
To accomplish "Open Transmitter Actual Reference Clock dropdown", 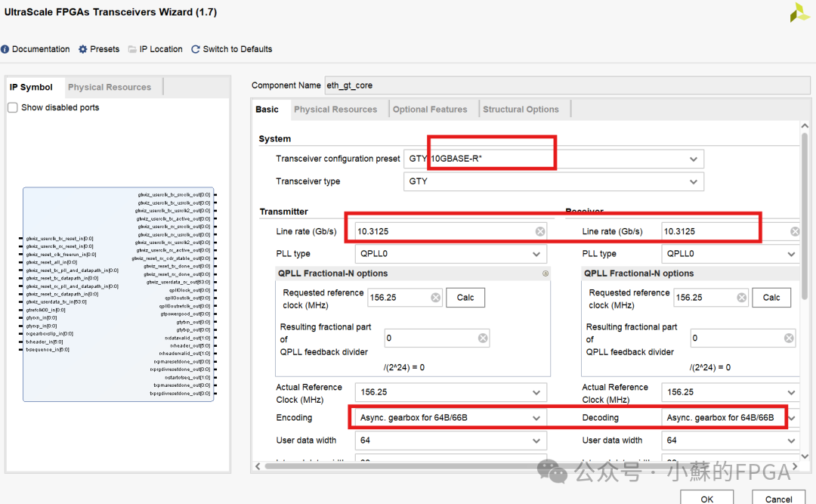I will pos(536,393).
